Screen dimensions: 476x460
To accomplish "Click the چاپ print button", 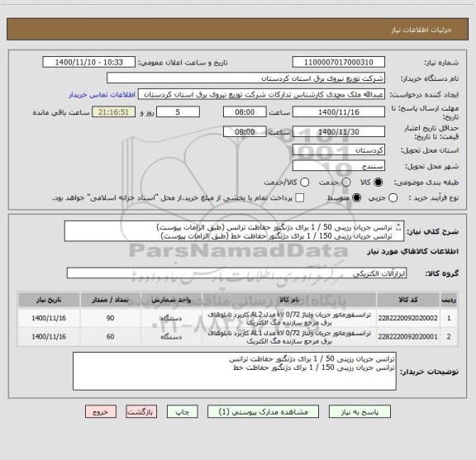I will [183, 412].
